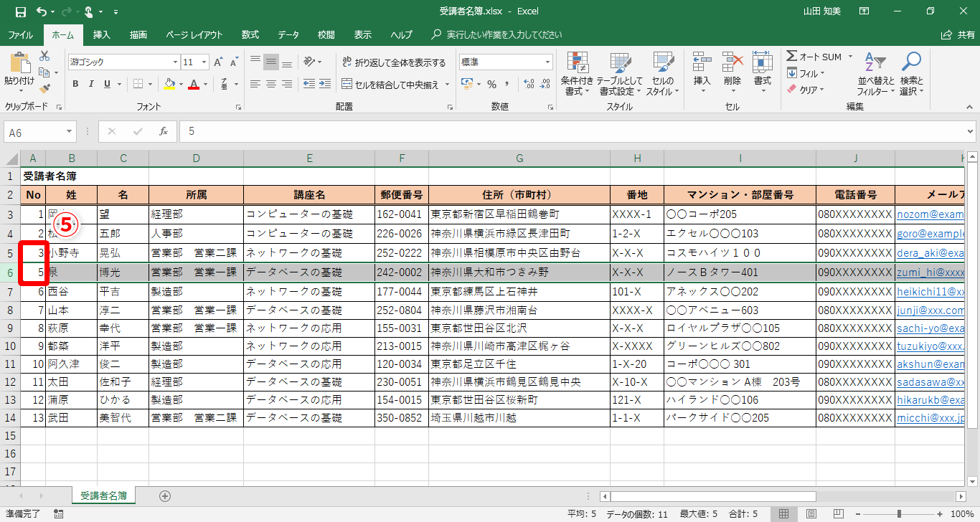Viewport: 980px width, 522px height.
Task: Click the 貼り付け paste button
Action: 19,72
